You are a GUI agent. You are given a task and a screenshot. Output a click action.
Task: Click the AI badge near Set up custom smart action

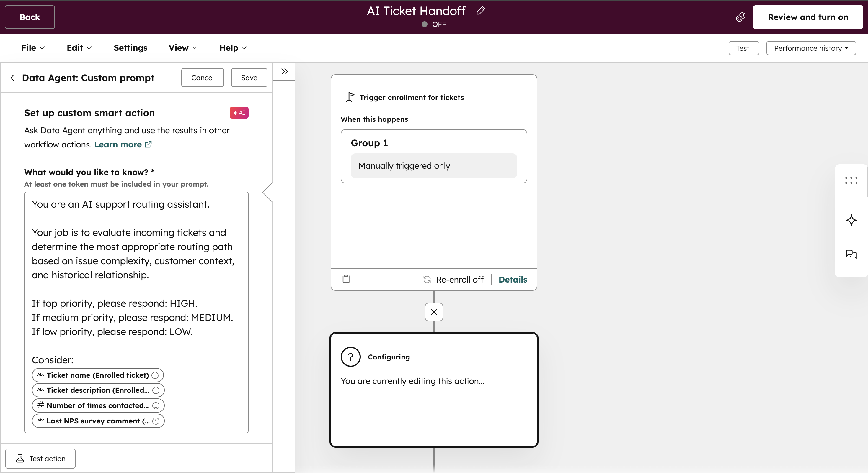click(x=239, y=112)
